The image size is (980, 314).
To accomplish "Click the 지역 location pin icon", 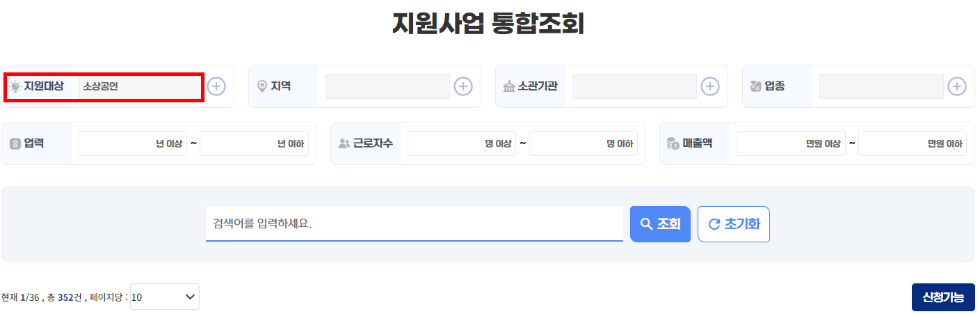I will click(262, 86).
